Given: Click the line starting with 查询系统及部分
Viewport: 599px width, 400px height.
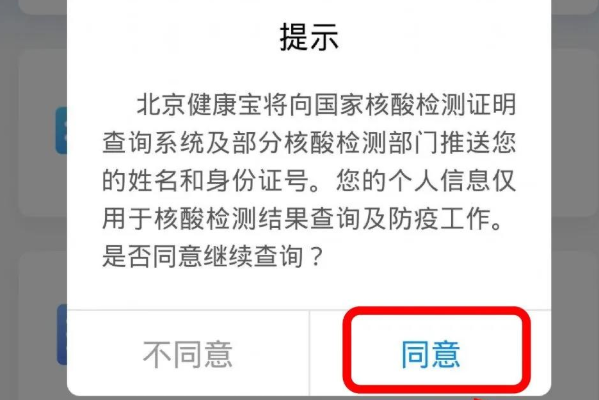Looking at the screenshot, I should [x=309, y=142].
